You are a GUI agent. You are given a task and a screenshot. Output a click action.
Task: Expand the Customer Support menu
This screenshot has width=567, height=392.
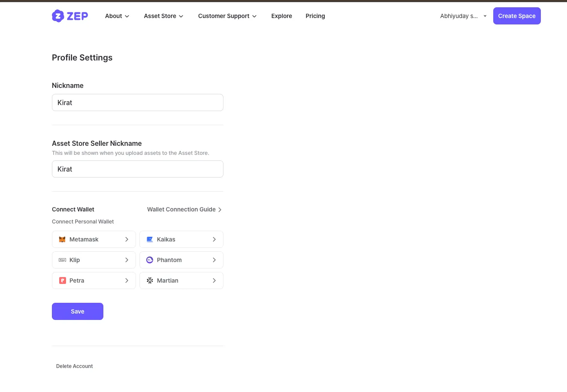227,16
